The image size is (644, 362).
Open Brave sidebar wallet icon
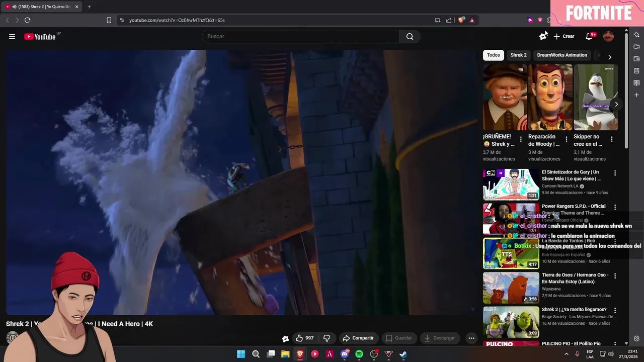(x=636, y=59)
